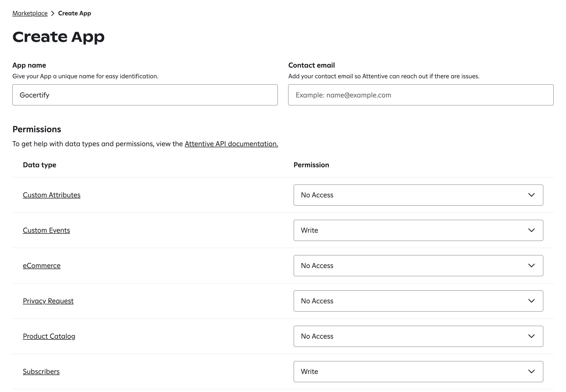The width and height of the screenshot is (566, 392).
Task: Expand the Custom Events permission selector
Action: click(418, 230)
